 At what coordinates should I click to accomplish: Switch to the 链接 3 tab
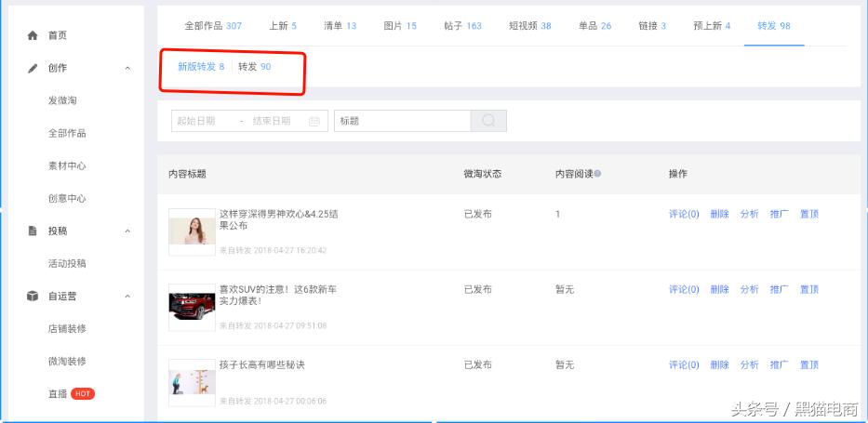(x=652, y=26)
